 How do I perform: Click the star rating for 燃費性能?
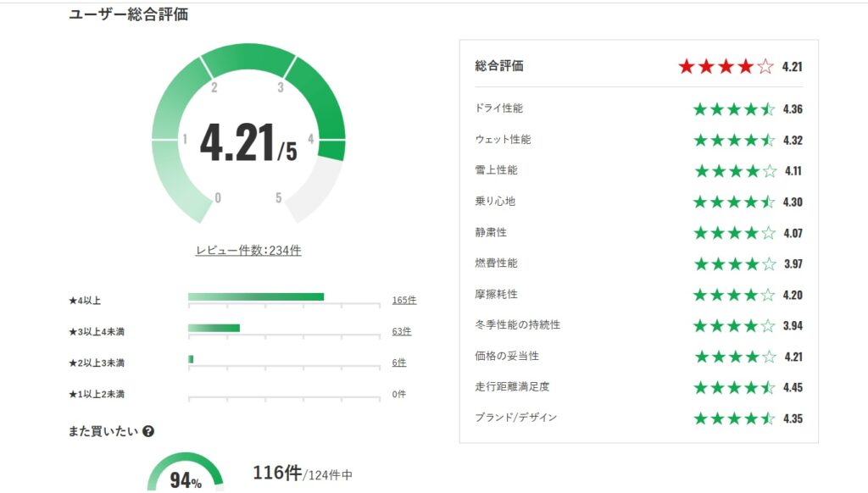(x=734, y=264)
